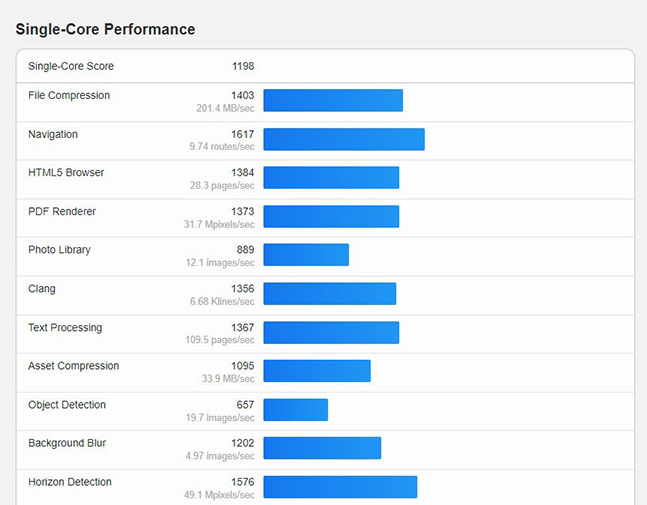Click the Single-Core Performance heading
This screenshot has width=647, height=505.
pos(105,29)
